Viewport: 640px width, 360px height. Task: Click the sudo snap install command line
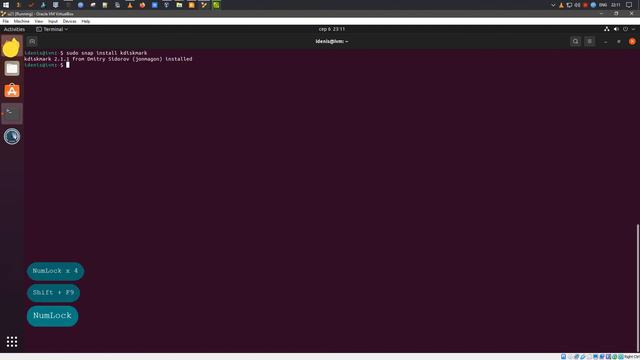(x=86, y=53)
